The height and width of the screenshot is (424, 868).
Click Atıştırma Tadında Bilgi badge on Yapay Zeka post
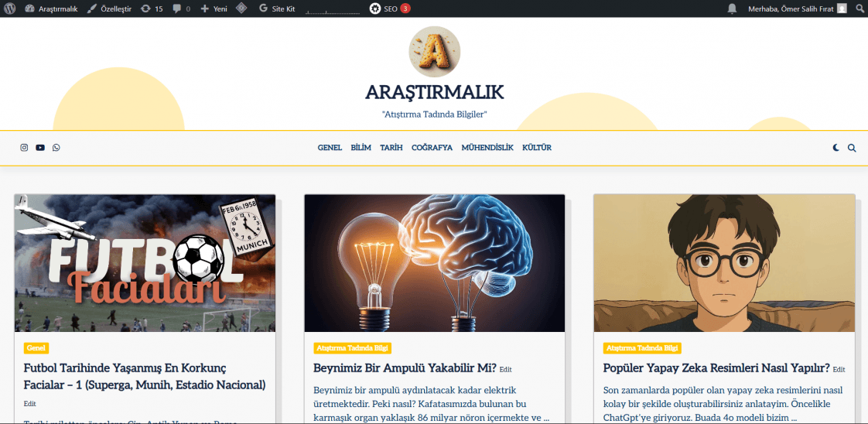click(x=642, y=348)
